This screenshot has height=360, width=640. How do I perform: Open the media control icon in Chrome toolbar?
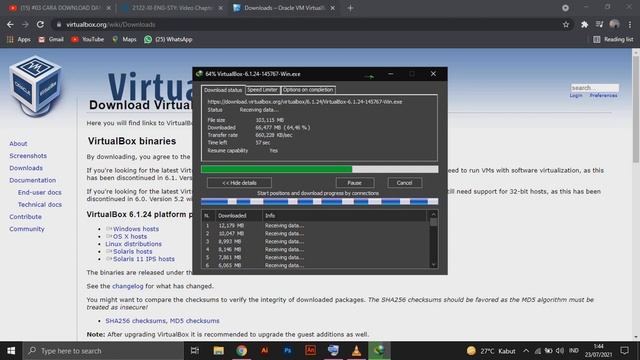[599, 24]
